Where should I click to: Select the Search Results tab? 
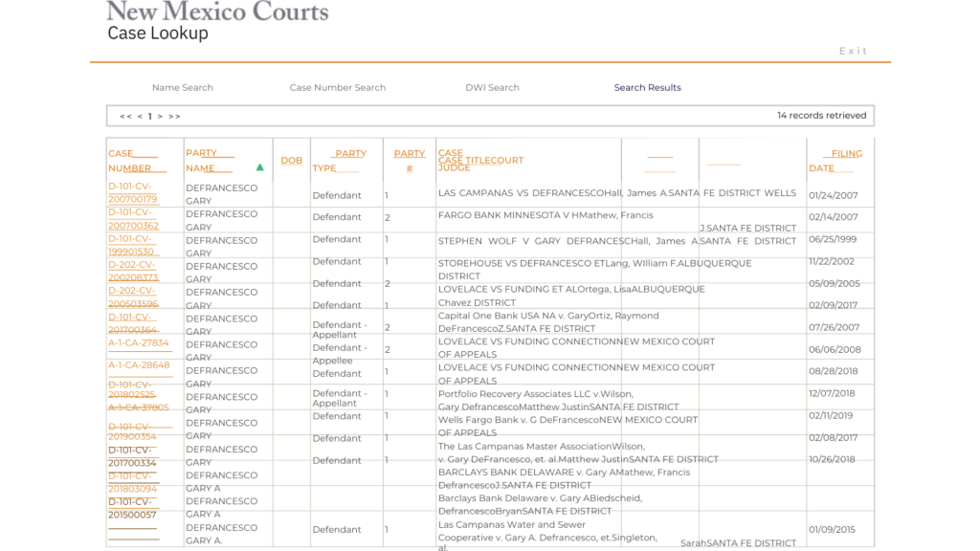coord(647,88)
